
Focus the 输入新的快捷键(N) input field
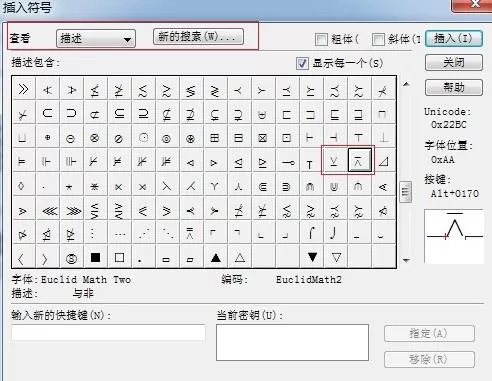tap(108, 332)
